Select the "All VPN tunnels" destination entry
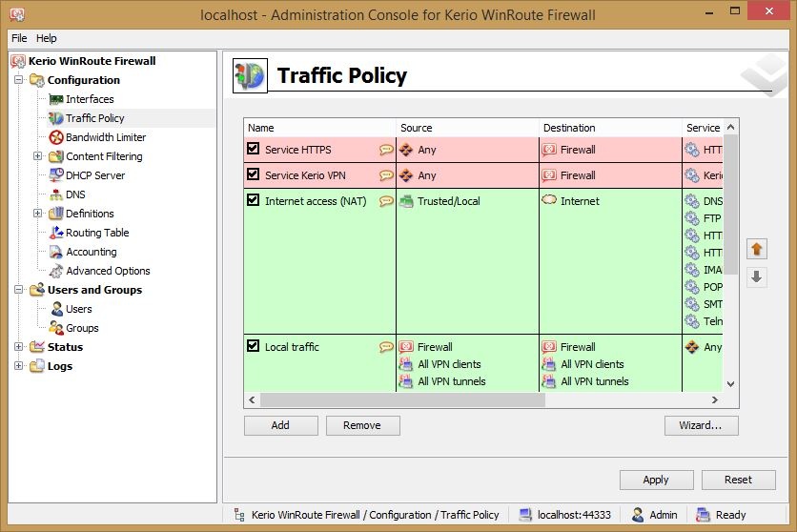797x532 pixels. [595, 381]
